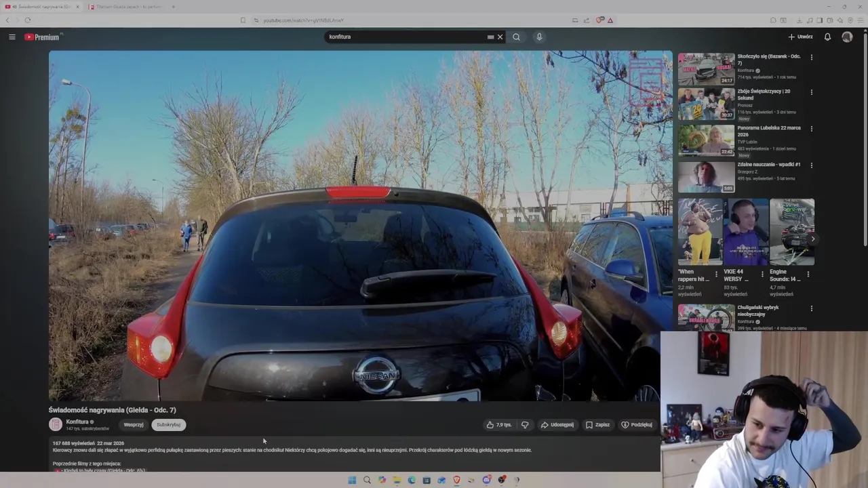Screen dimensions: 868x488
Task: Click the Wesprzyj support button
Action: click(134, 425)
